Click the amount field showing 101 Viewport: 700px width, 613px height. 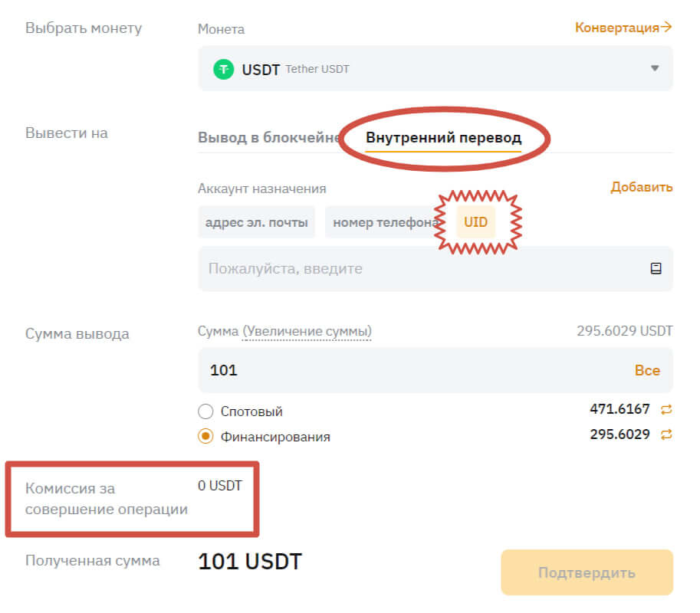(x=435, y=370)
